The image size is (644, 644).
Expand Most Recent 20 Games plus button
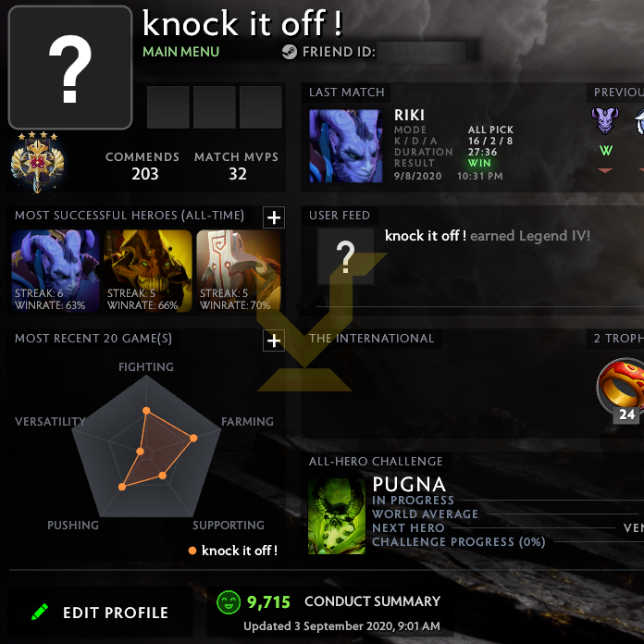point(274,341)
